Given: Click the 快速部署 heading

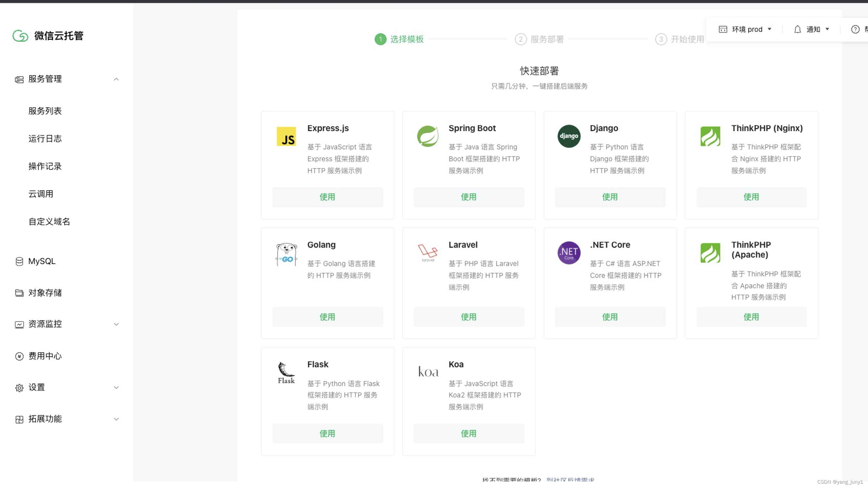Looking at the screenshot, I should 539,71.
